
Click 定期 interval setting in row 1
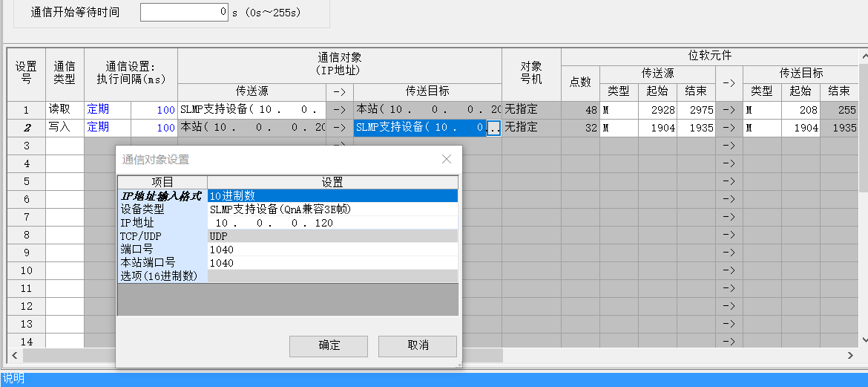click(x=108, y=109)
